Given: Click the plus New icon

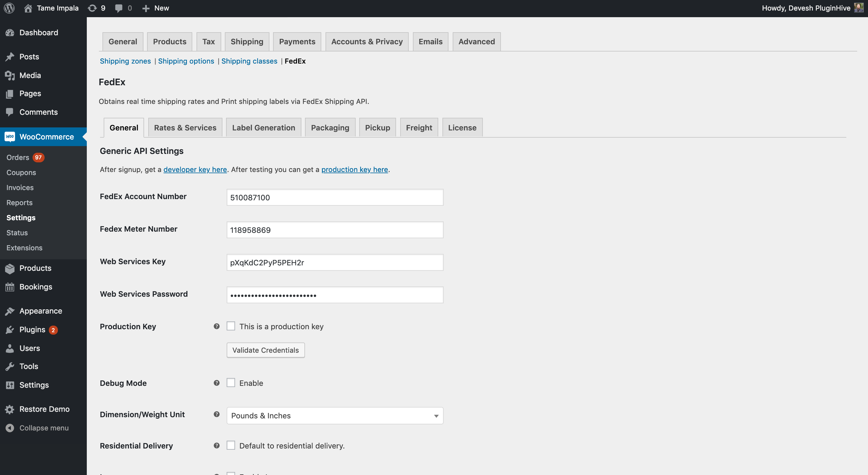Looking at the screenshot, I should [146, 8].
